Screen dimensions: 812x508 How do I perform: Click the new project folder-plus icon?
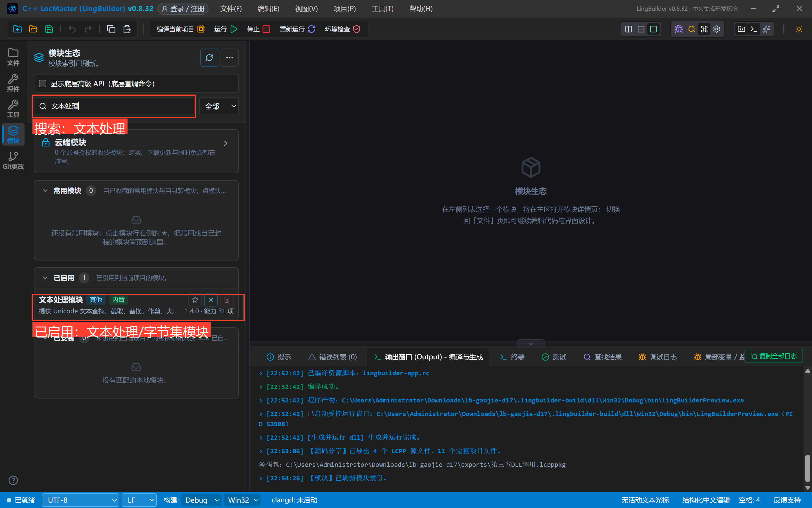tap(17, 29)
